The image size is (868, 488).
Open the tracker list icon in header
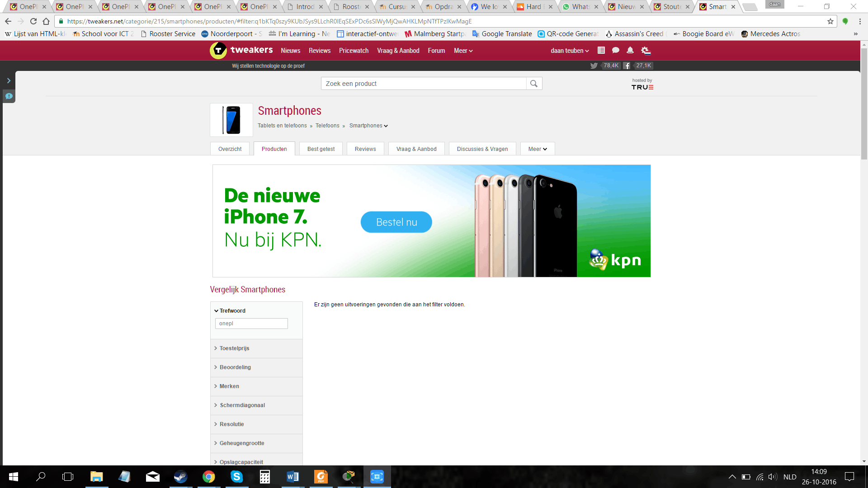coord(601,51)
